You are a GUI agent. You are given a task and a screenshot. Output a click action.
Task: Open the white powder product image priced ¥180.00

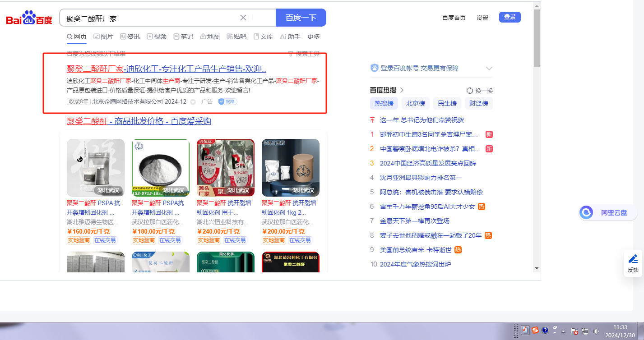click(161, 167)
